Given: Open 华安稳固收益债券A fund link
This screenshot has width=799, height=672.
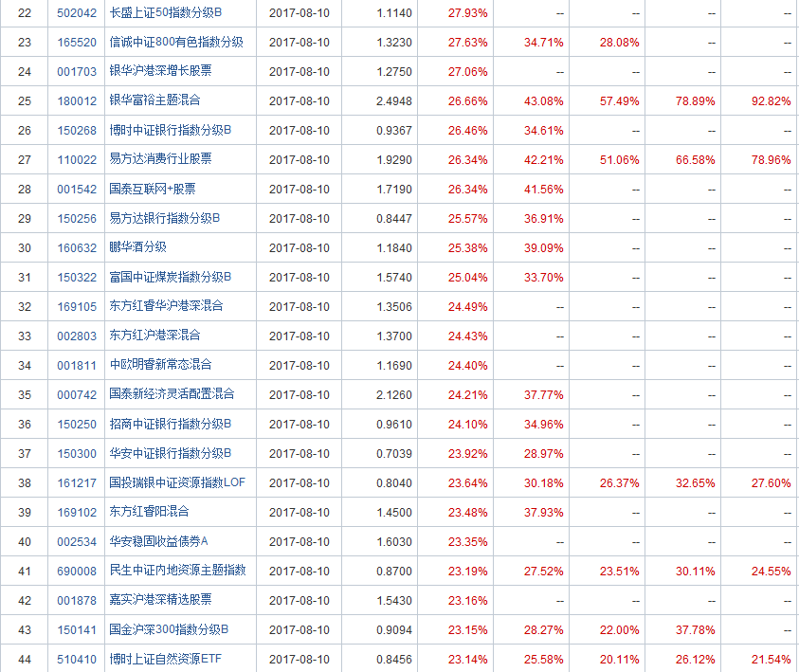Looking at the screenshot, I should point(158,541).
